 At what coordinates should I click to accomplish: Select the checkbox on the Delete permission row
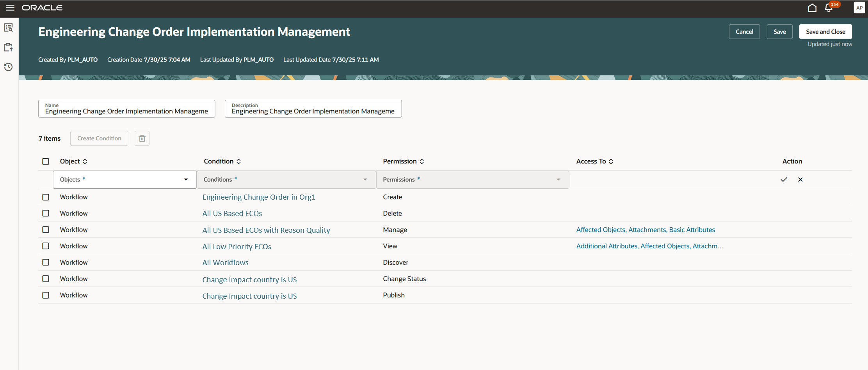pyautogui.click(x=46, y=213)
